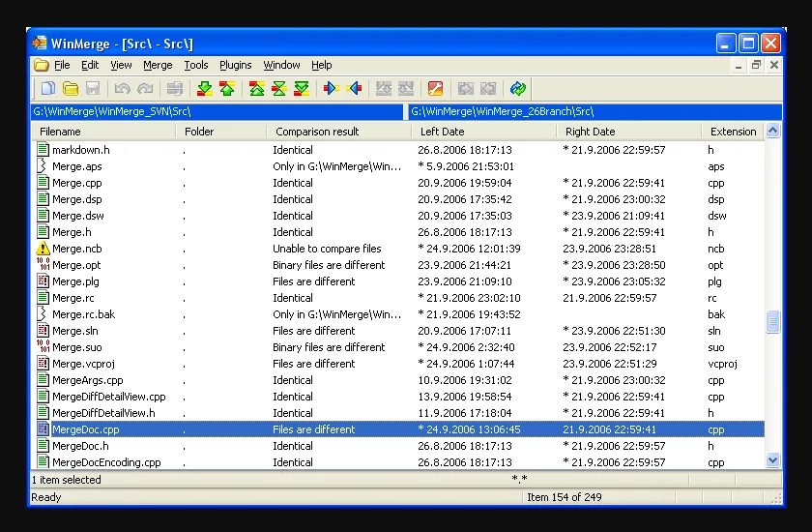Click grayed All Right toolbar icon
Screen dimensions: 812x532
[466, 89]
